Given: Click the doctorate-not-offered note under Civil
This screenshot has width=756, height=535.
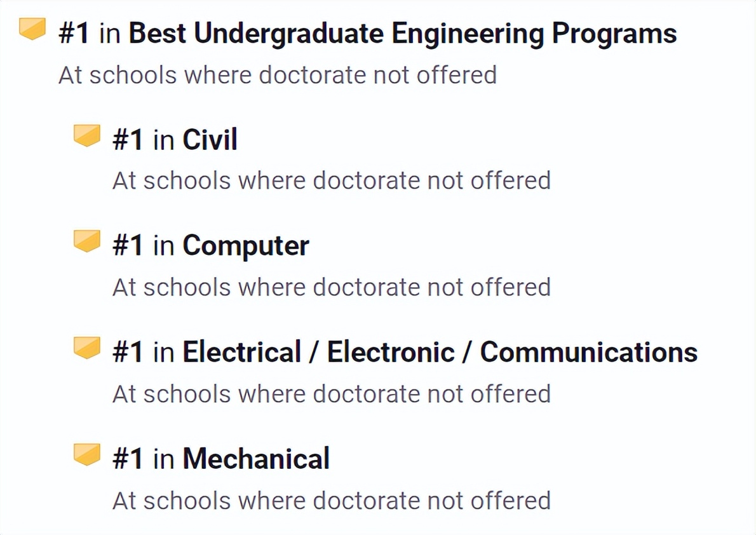Looking at the screenshot, I should point(331,181).
